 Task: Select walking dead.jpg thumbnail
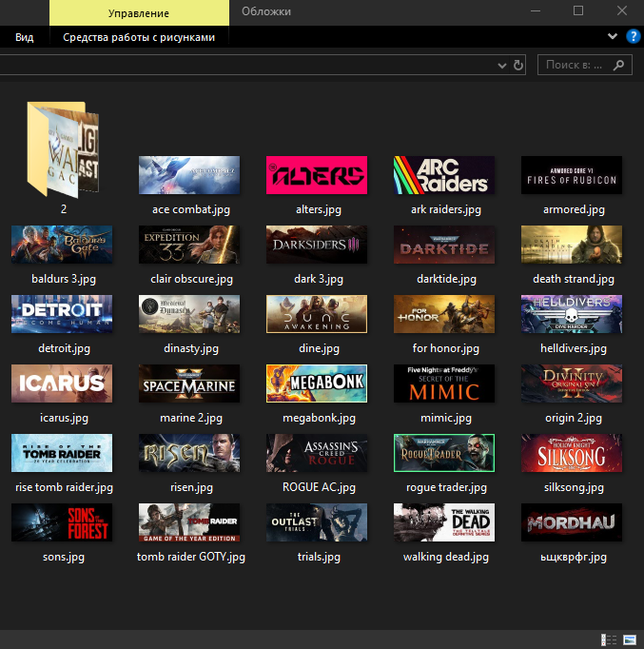pyautogui.click(x=444, y=522)
